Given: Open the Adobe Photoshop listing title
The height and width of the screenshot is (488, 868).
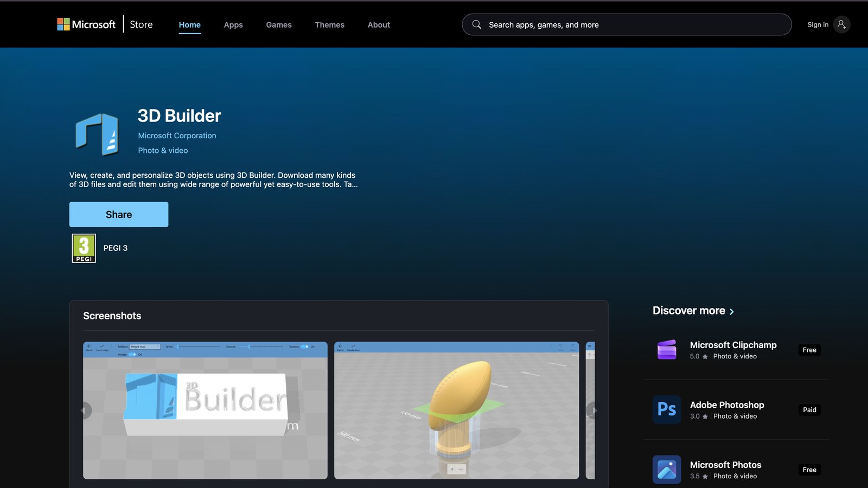Looking at the screenshot, I should (727, 405).
